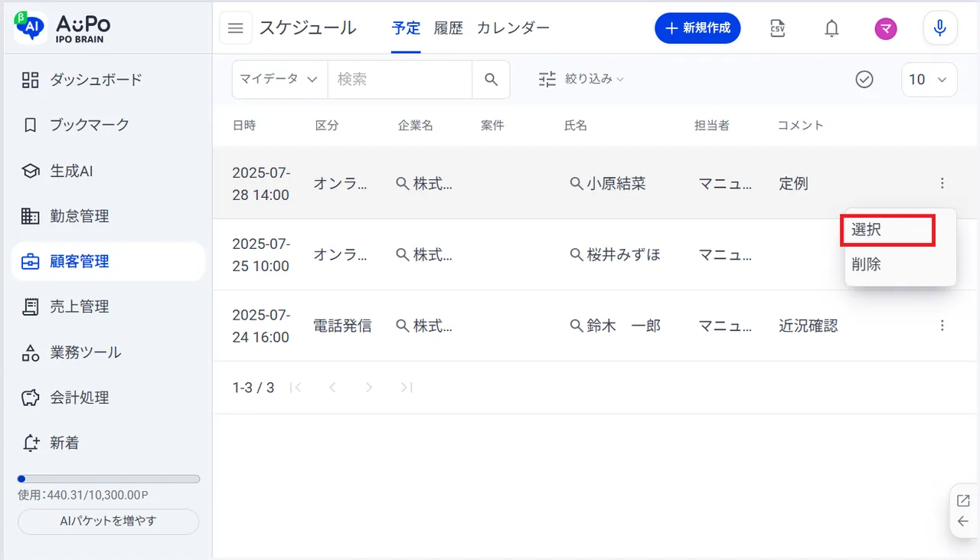Open ブックマーク in the sidebar

[108, 125]
